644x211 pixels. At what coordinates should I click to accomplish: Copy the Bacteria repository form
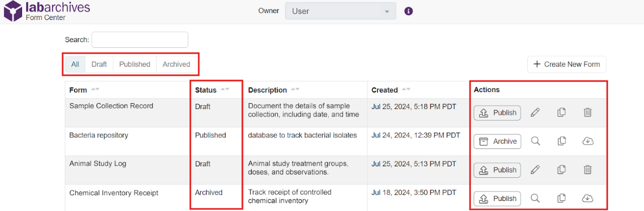click(561, 141)
